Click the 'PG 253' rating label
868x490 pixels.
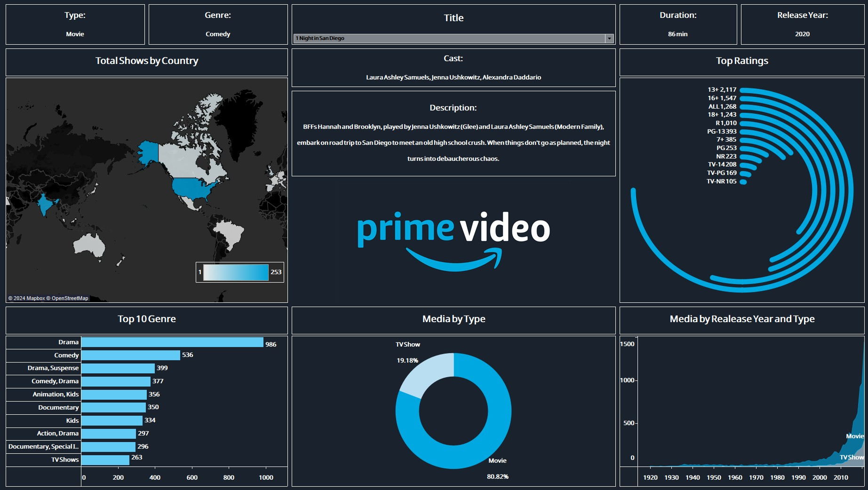pos(726,148)
